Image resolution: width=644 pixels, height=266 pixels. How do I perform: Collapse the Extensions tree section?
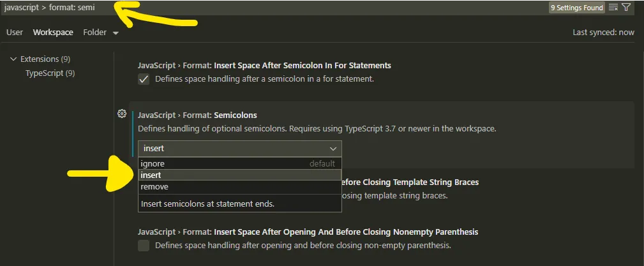pyautogui.click(x=14, y=59)
